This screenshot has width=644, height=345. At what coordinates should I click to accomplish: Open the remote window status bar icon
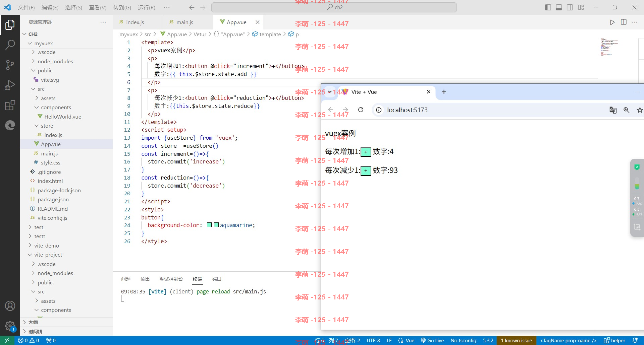click(7, 340)
